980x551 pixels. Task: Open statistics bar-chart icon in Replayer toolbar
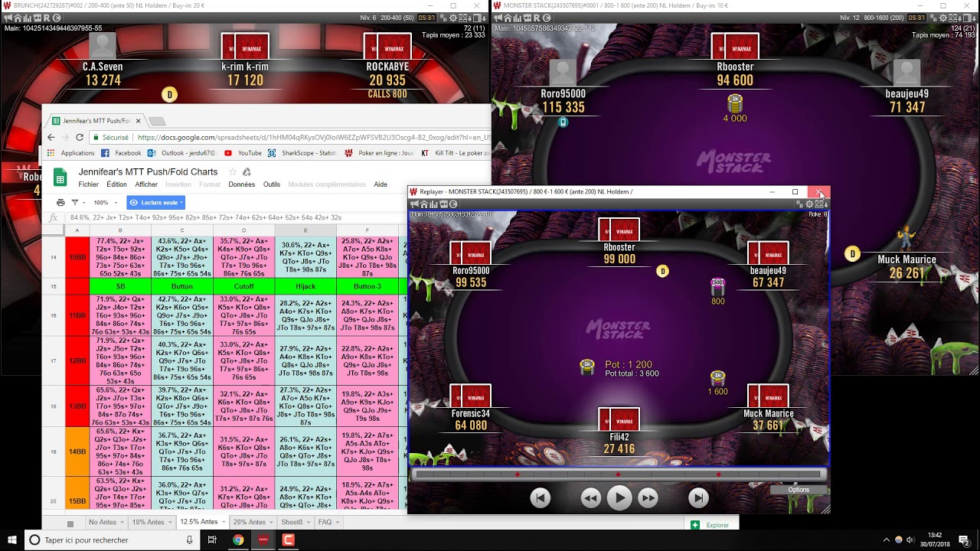click(x=433, y=204)
